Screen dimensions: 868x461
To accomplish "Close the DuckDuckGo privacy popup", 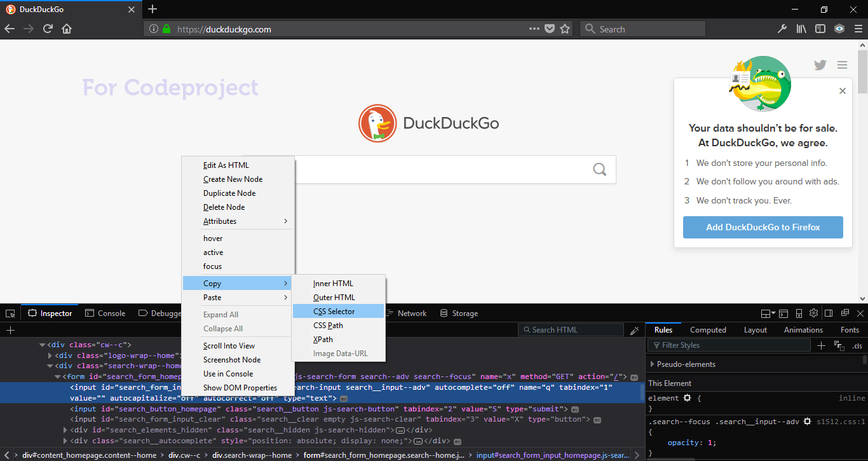I will click(x=843, y=91).
